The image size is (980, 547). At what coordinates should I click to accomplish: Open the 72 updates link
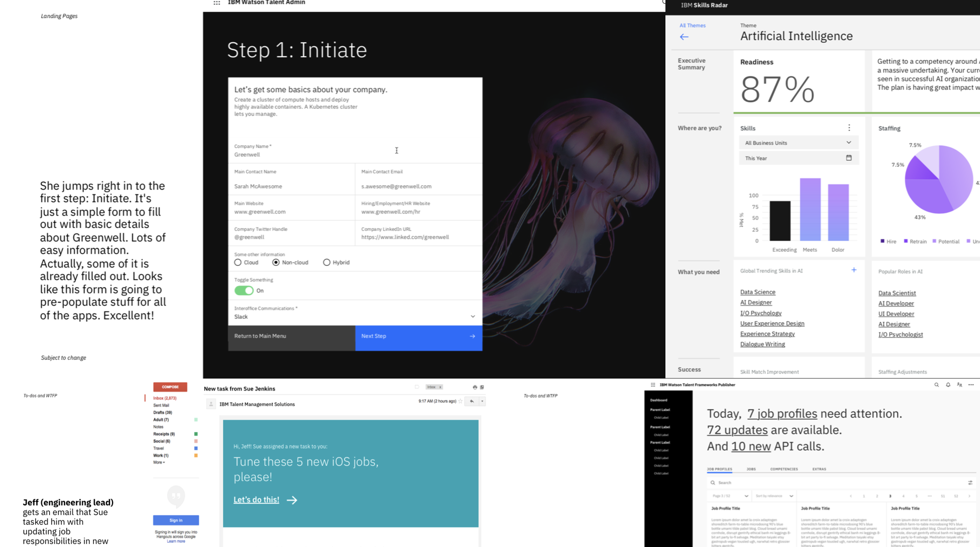coord(737,430)
